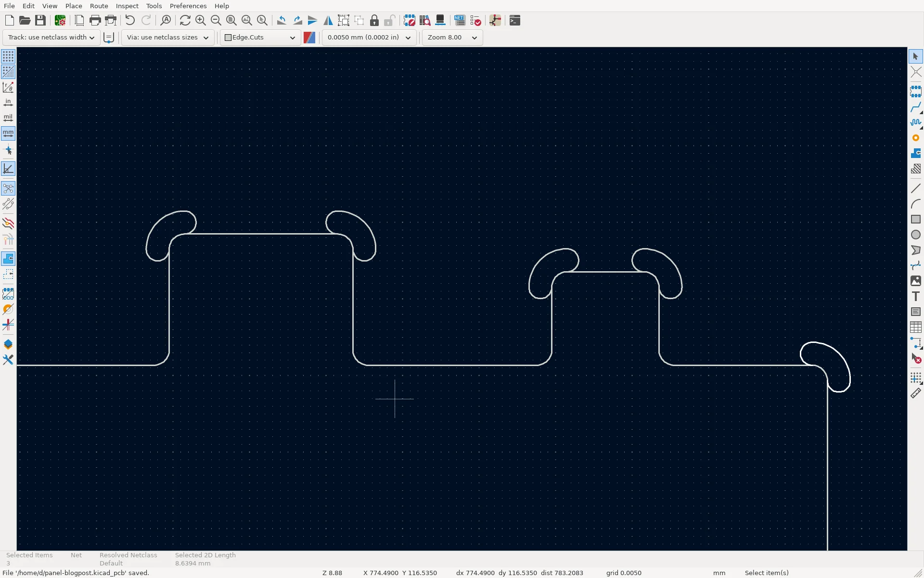Create a new board file
This screenshot has width=924, height=578.
pyautogui.click(x=9, y=20)
